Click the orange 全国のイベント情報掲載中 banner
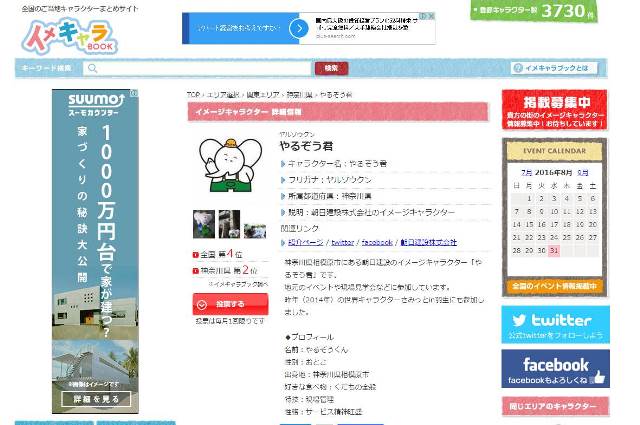The image size is (640, 425). click(x=554, y=286)
